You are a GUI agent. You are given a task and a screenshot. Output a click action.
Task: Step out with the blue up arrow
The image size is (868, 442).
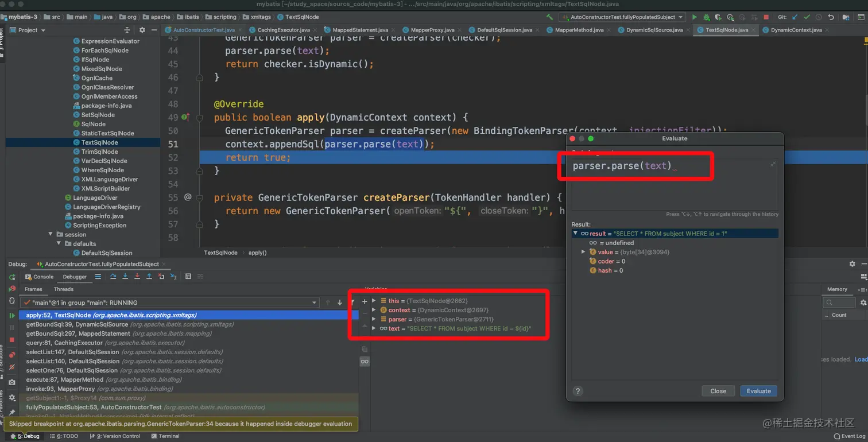click(x=149, y=277)
